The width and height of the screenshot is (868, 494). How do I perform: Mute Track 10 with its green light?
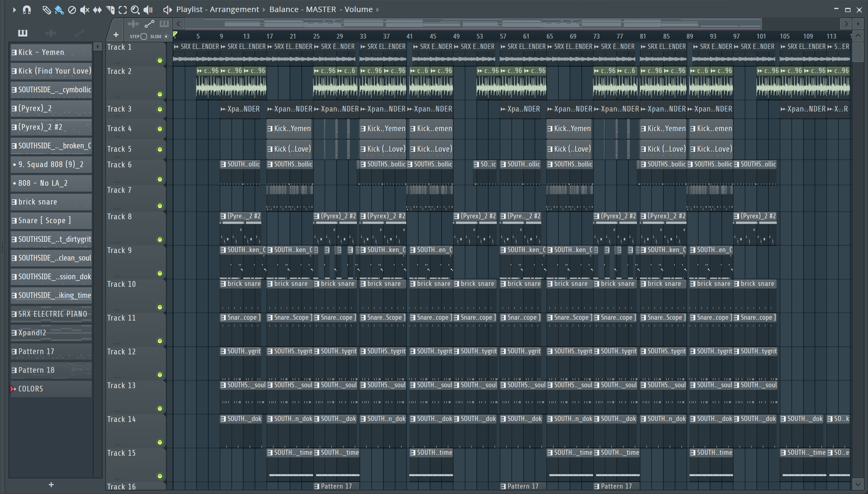[160, 307]
